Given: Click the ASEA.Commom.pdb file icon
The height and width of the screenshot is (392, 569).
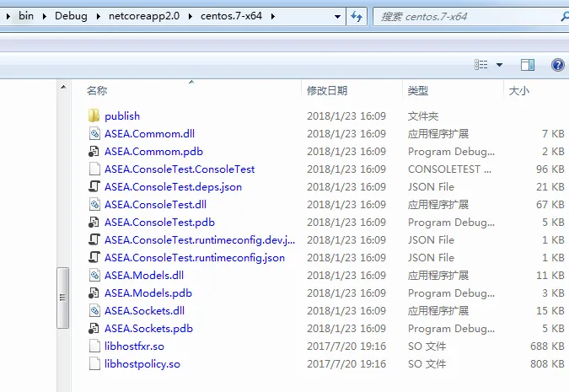Looking at the screenshot, I should pos(94,152).
